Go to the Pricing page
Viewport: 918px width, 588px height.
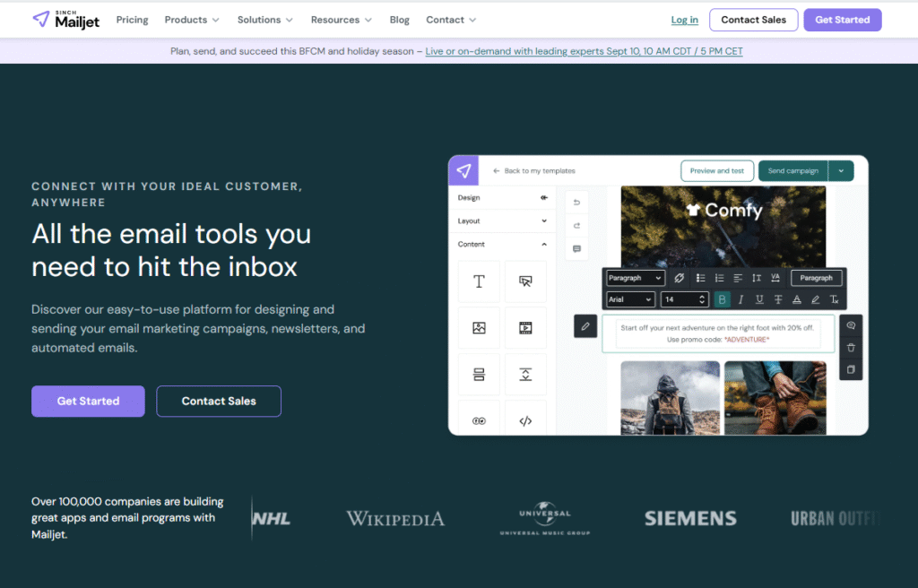point(133,20)
